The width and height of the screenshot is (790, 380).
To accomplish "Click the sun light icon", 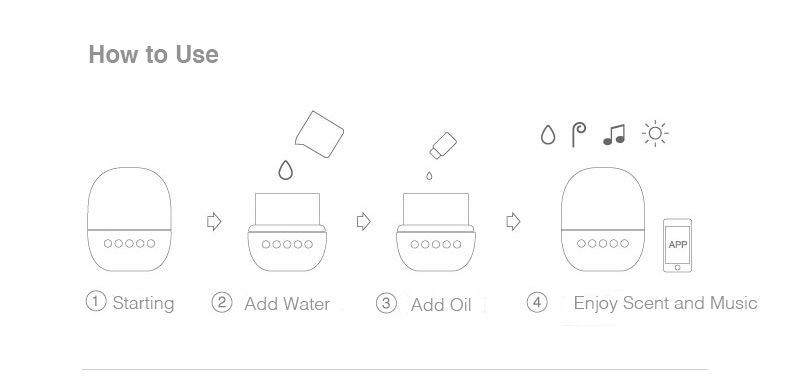I will [x=655, y=134].
